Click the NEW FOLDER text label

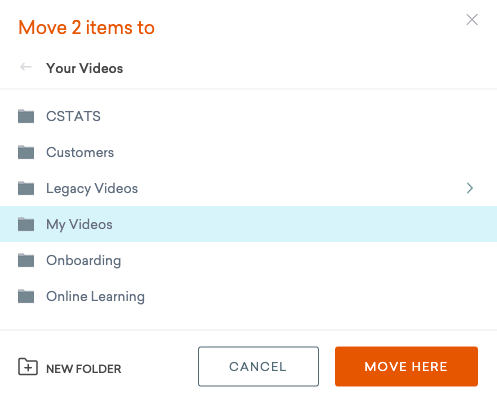[84, 369]
